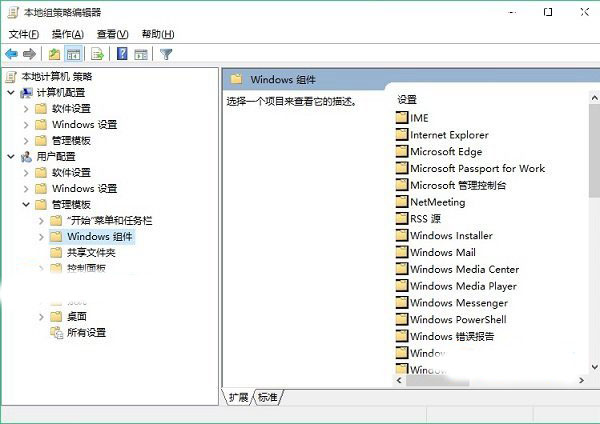Open the 帮助(H) menu
The width and height of the screenshot is (600, 424).
pyautogui.click(x=158, y=34)
